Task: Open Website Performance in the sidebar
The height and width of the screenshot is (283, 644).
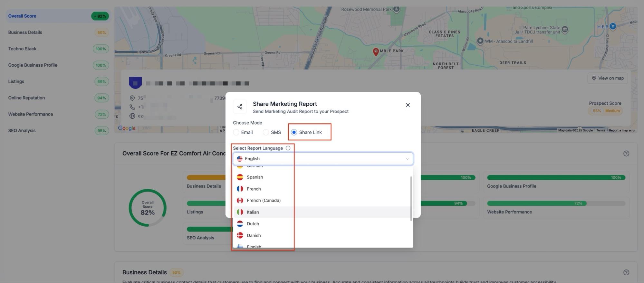Action: [31, 114]
